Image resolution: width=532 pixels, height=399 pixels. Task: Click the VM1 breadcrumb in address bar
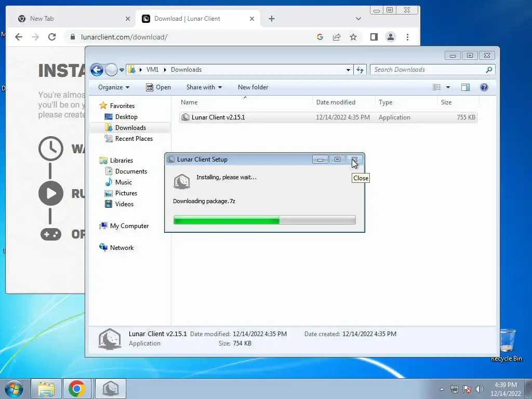click(152, 70)
